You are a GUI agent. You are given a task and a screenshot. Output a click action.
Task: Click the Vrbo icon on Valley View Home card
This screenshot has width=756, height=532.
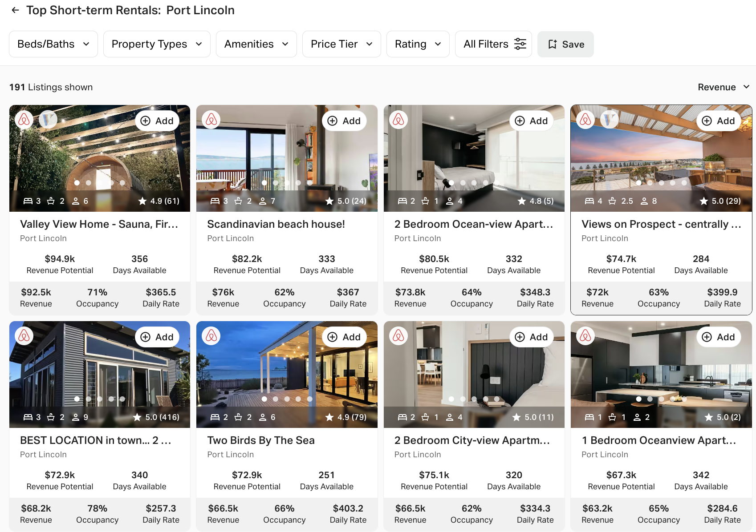point(48,119)
